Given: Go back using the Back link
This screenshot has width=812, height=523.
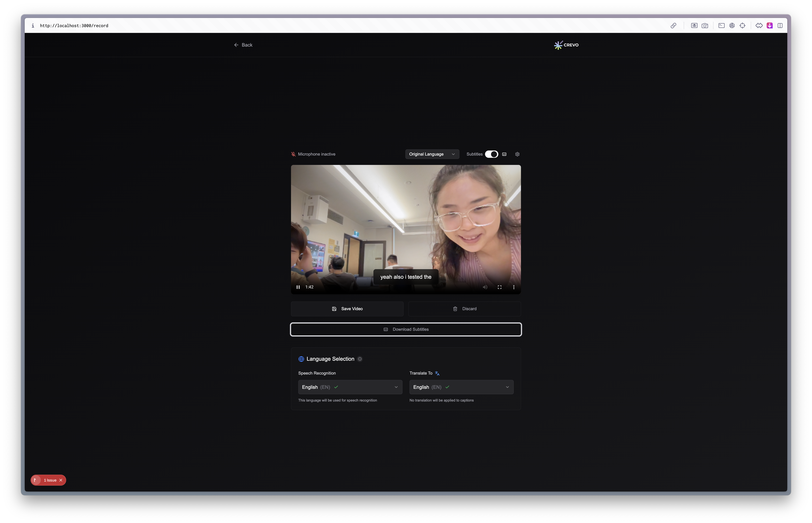Looking at the screenshot, I should (x=243, y=45).
